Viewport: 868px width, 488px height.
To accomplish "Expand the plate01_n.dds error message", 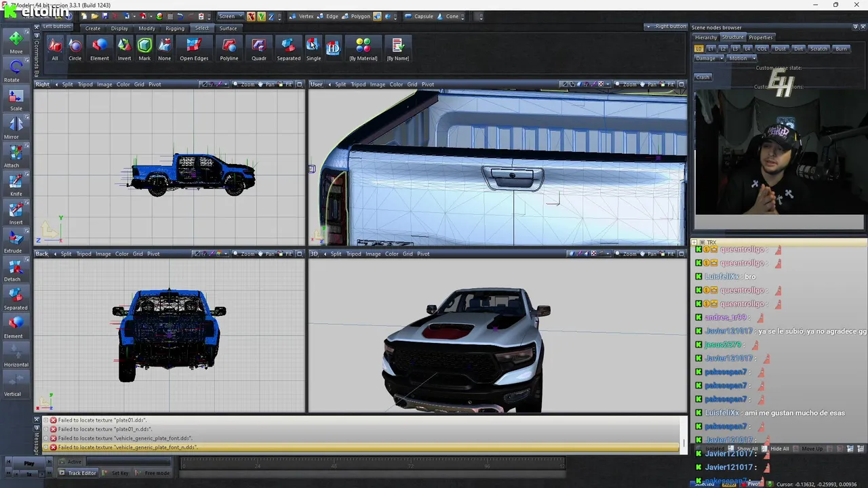I will click(x=46, y=429).
